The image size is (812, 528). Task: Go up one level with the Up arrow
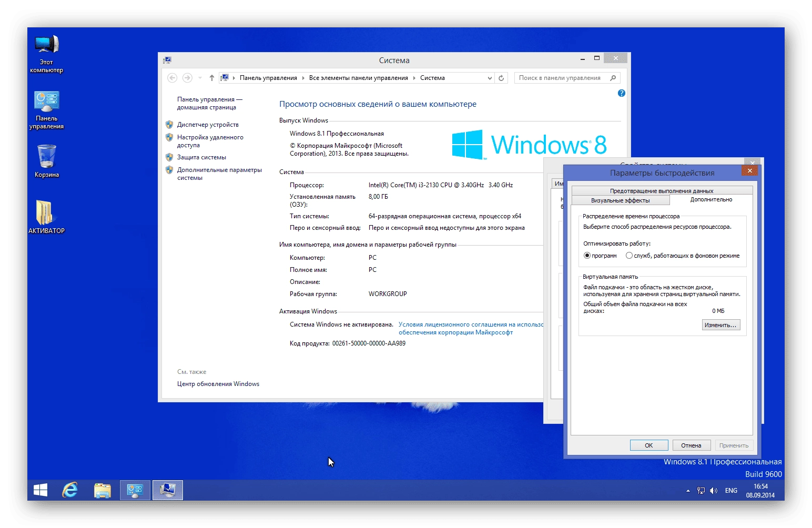(211, 78)
